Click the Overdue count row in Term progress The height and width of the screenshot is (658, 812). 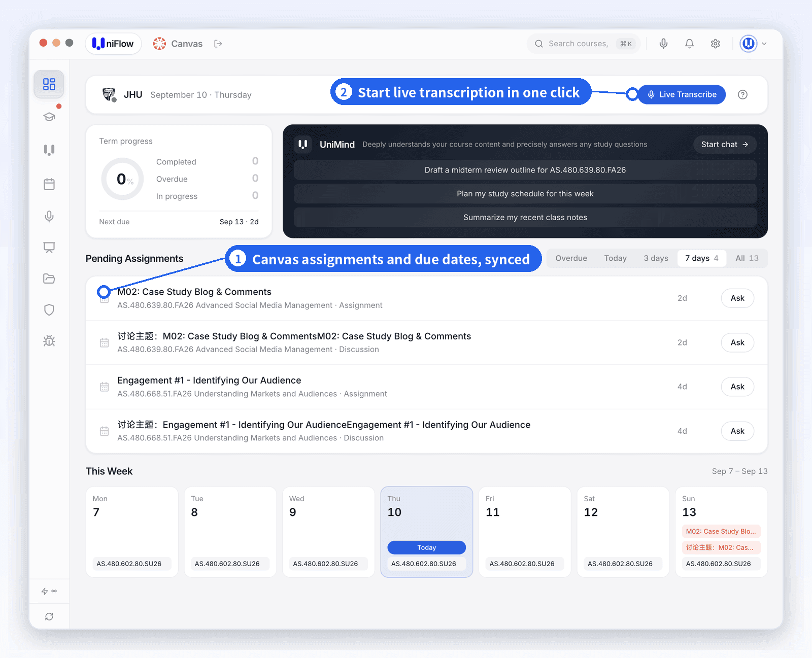click(207, 179)
